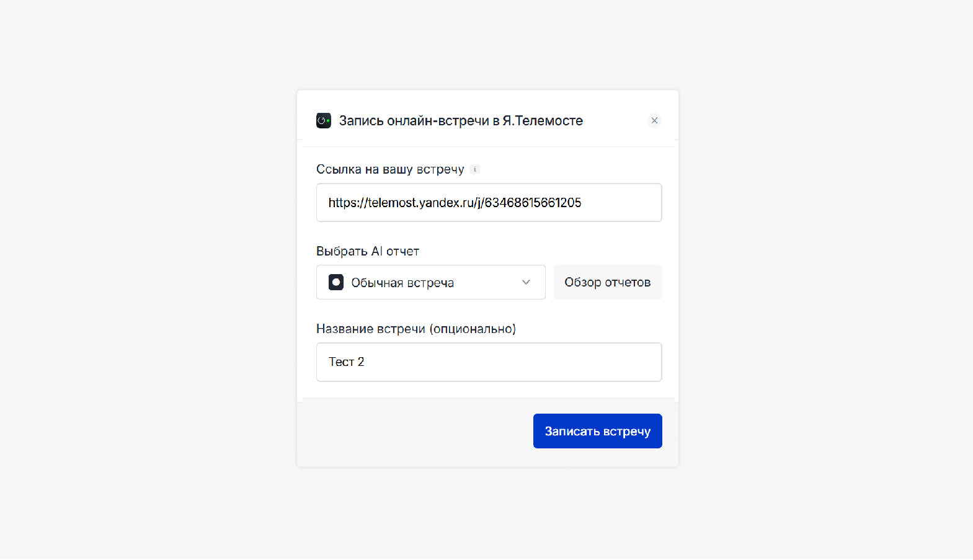Click the "Выбрать AI отчет" label
Image resolution: width=973 pixels, height=560 pixels.
(x=368, y=251)
